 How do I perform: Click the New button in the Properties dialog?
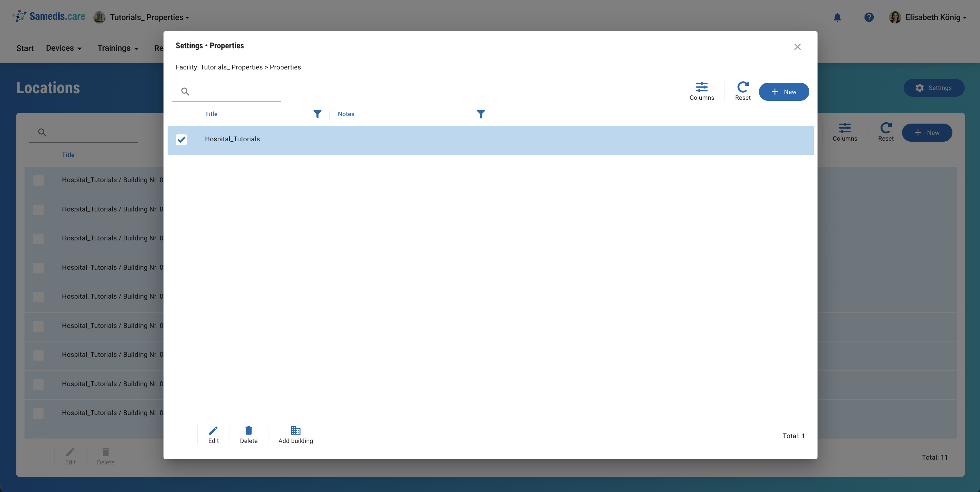(784, 92)
